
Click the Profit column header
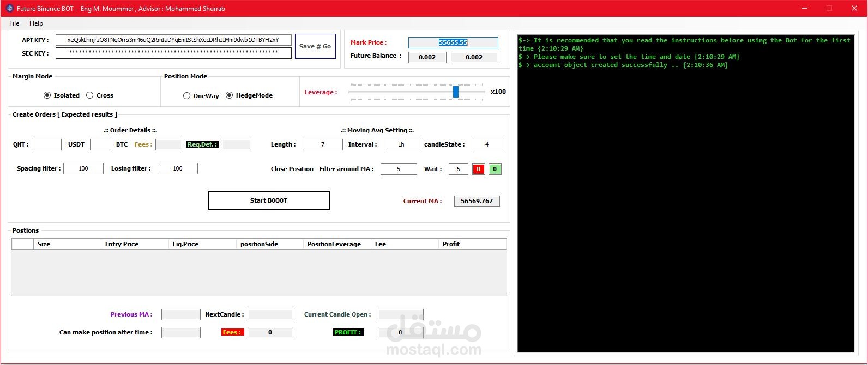coord(472,244)
